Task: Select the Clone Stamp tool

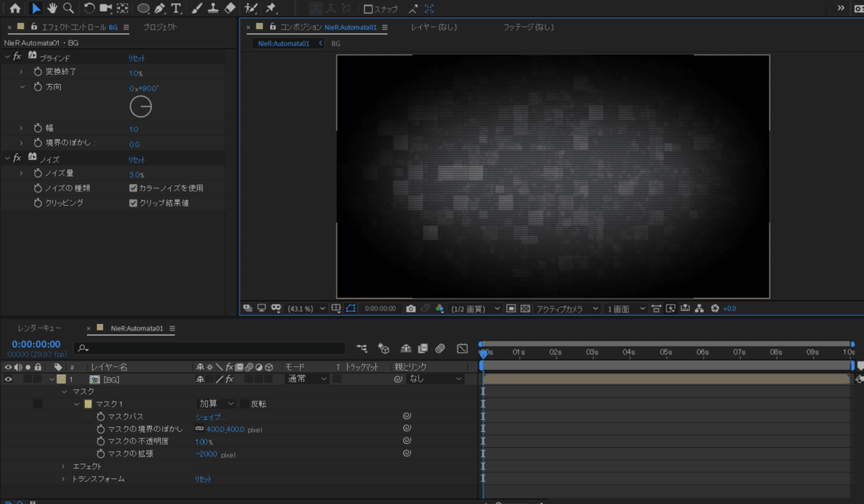Action: [x=214, y=9]
